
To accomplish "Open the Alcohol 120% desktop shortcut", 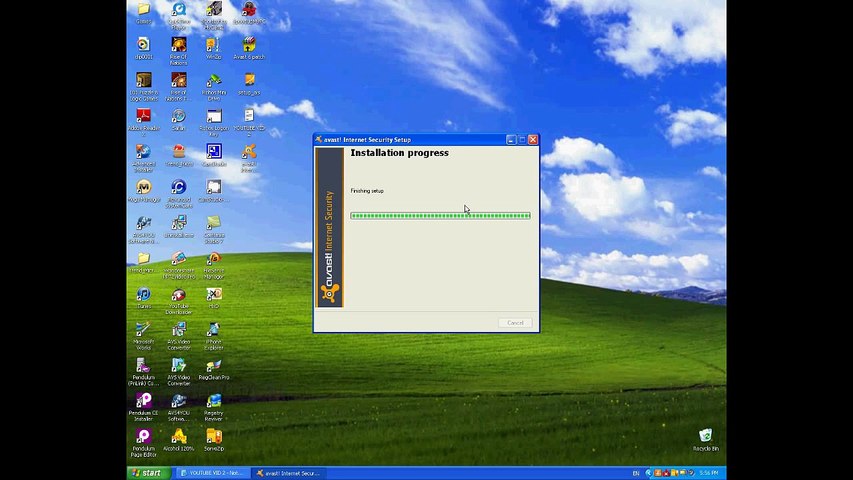I will pyautogui.click(x=178, y=440).
